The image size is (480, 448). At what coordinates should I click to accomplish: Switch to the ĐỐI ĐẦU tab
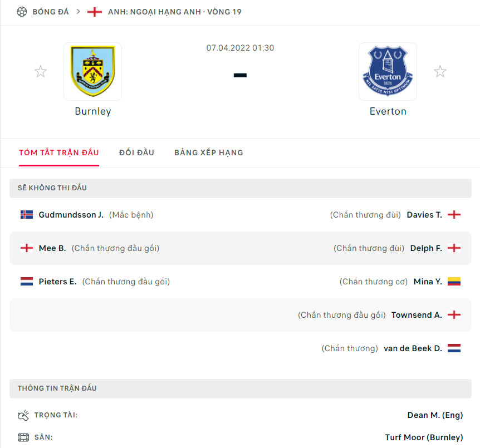136,152
